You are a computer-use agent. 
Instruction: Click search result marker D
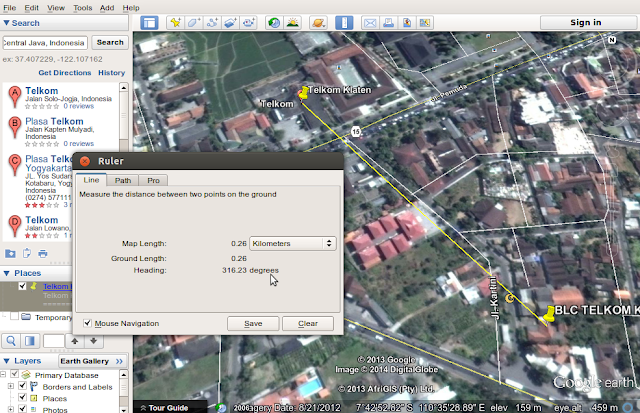point(15,226)
